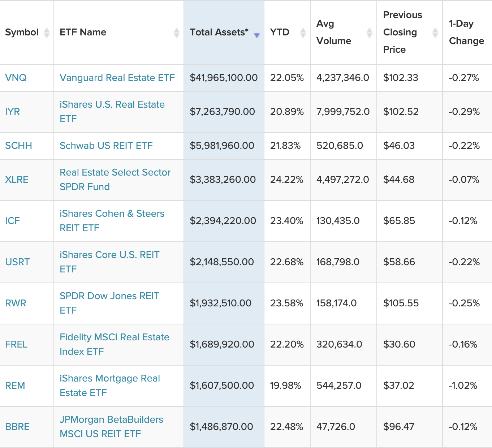Open the BBRE ticker link
Image resolution: width=492 pixels, height=448 pixels.
(17, 427)
